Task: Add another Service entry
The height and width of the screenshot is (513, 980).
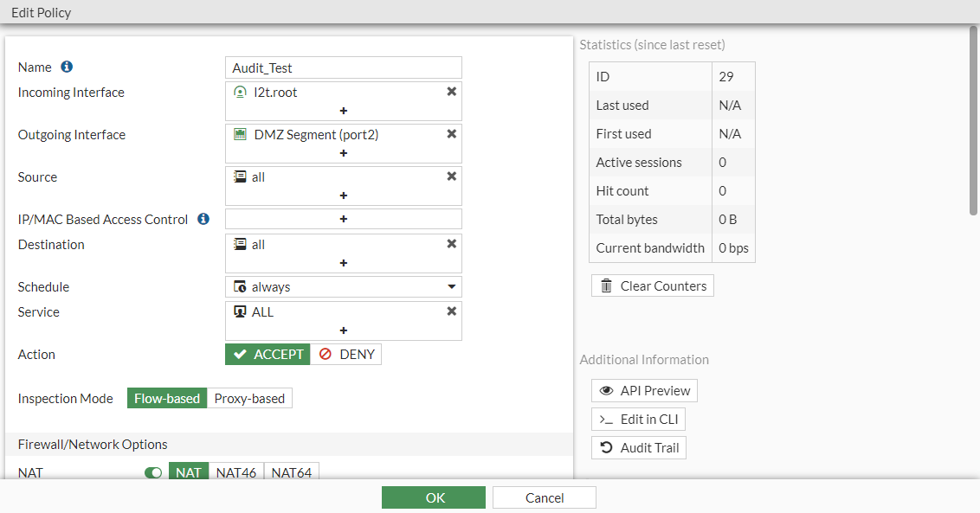Action: point(344,330)
